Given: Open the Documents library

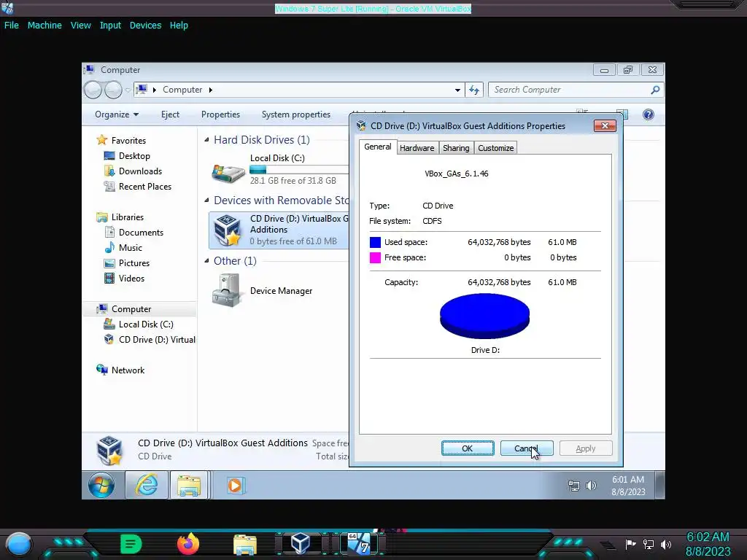Looking at the screenshot, I should pos(141,233).
